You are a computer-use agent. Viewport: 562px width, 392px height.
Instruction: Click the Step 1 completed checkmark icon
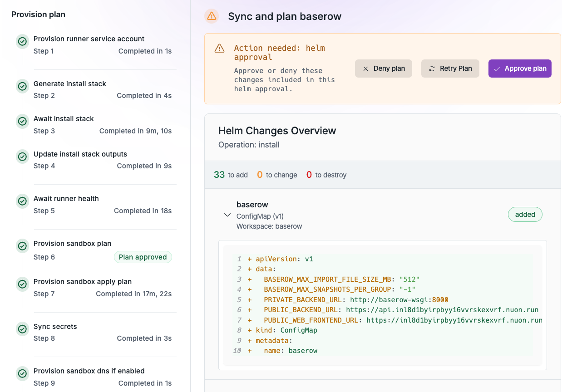tap(22, 41)
